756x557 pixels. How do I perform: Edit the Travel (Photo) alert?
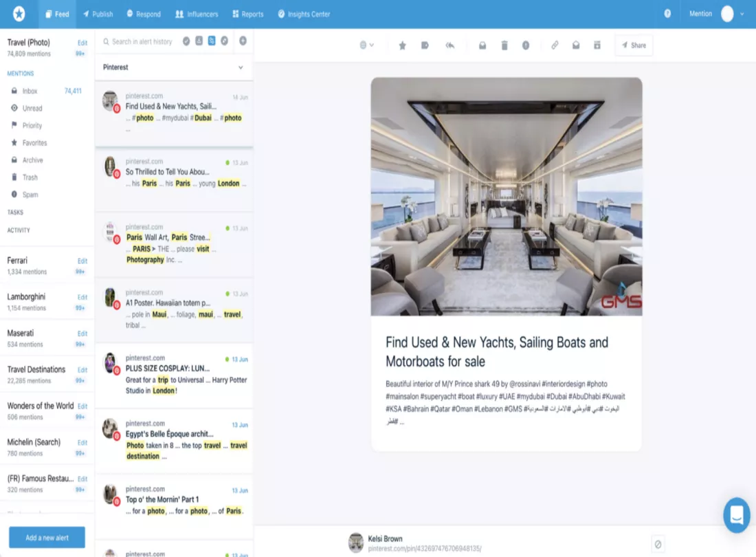(x=82, y=43)
